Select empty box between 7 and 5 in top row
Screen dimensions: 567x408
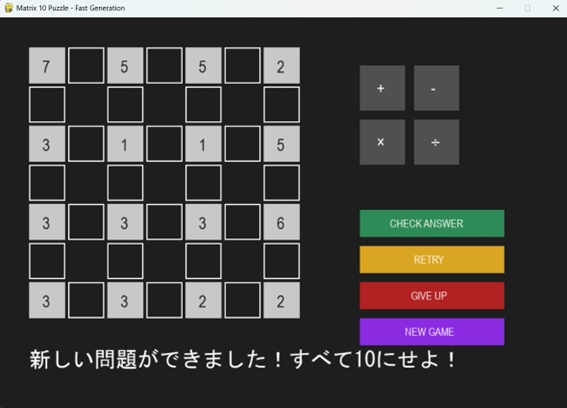click(x=86, y=65)
